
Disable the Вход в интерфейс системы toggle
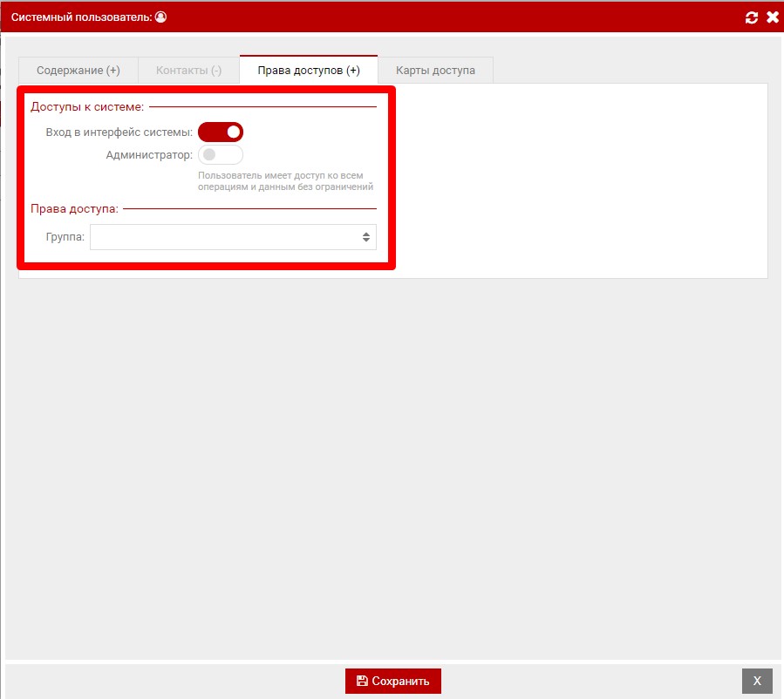(x=221, y=132)
